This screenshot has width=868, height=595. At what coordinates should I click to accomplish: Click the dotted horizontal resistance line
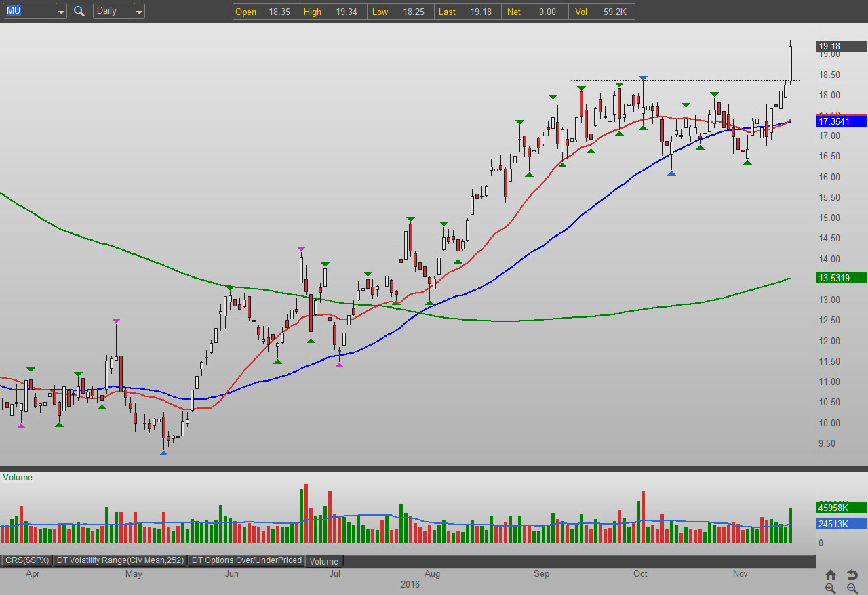pyautogui.click(x=678, y=81)
